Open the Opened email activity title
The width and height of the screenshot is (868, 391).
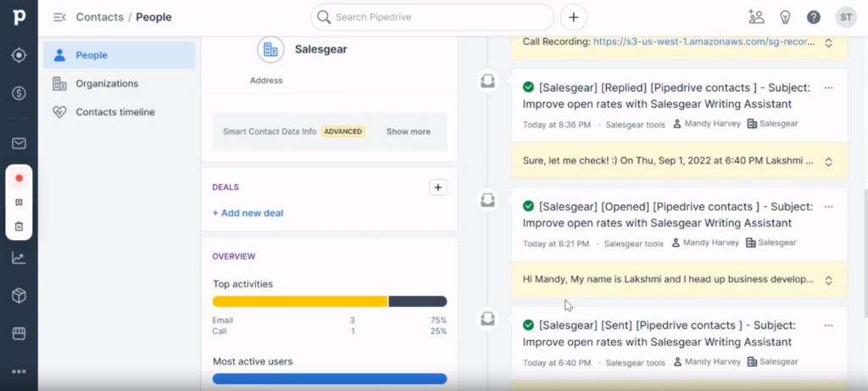pos(668,215)
